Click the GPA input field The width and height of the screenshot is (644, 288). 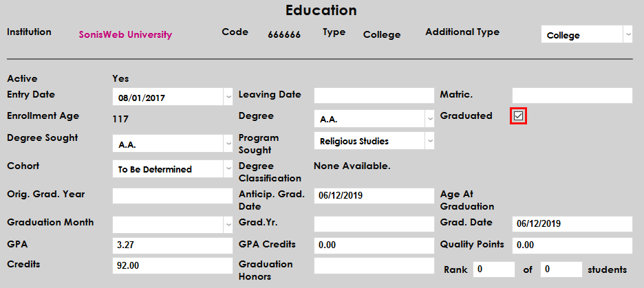172,245
